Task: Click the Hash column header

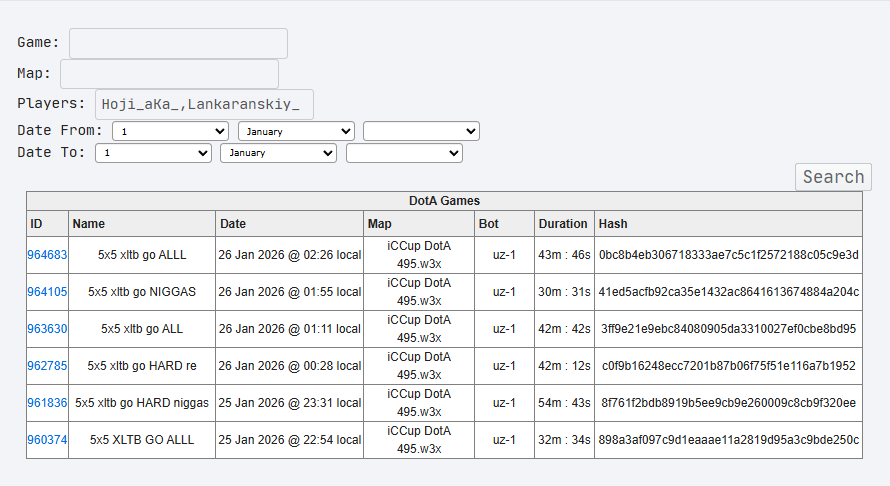Action: pos(613,224)
